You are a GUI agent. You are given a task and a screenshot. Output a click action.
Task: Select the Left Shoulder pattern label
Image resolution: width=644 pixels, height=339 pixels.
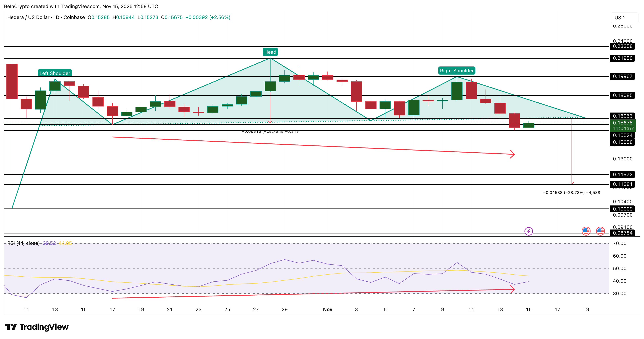pos(55,73)
